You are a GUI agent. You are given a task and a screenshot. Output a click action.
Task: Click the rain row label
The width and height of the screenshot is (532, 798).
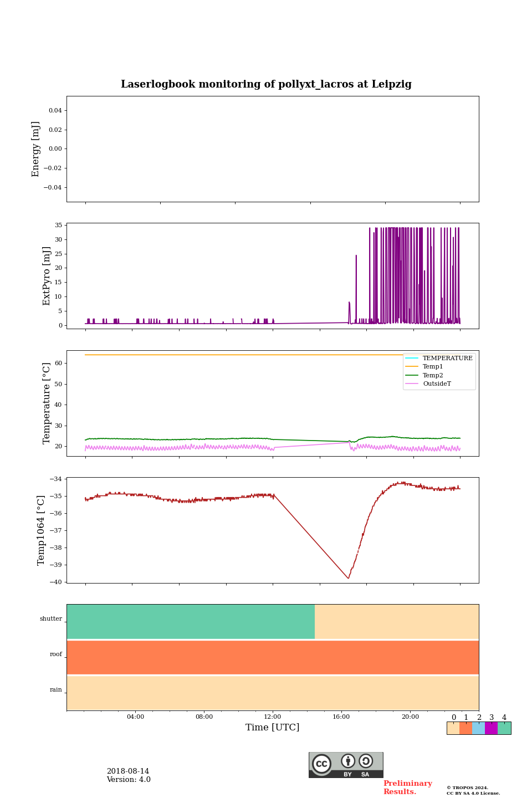[x=56, y=689]
